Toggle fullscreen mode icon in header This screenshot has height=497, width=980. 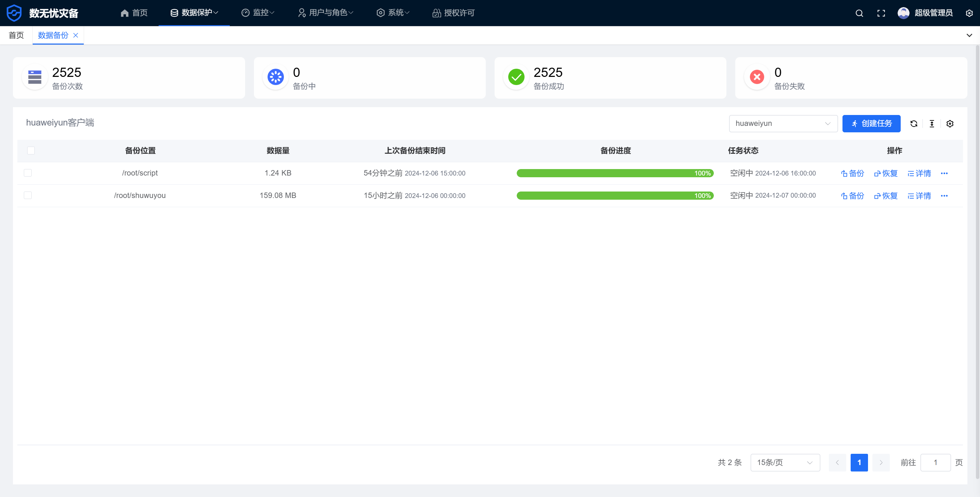(881, 13)
